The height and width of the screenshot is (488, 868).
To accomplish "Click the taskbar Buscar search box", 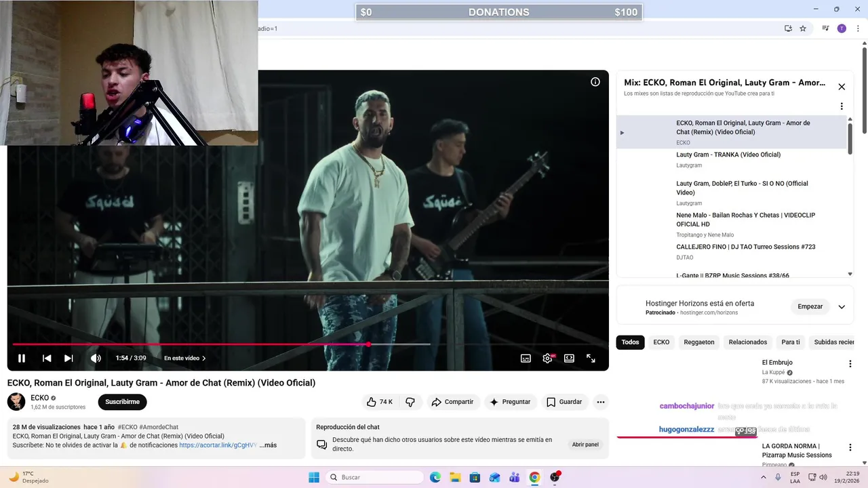I will click(x=375, y=477).
